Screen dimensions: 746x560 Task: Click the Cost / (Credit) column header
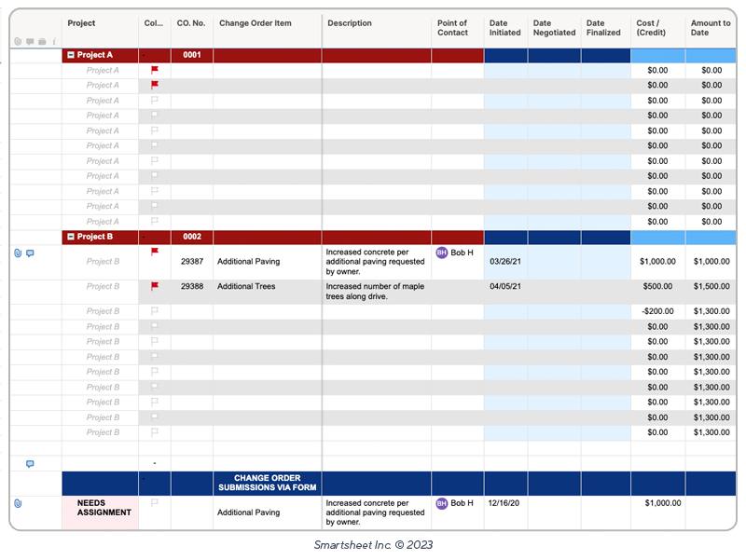657,28
